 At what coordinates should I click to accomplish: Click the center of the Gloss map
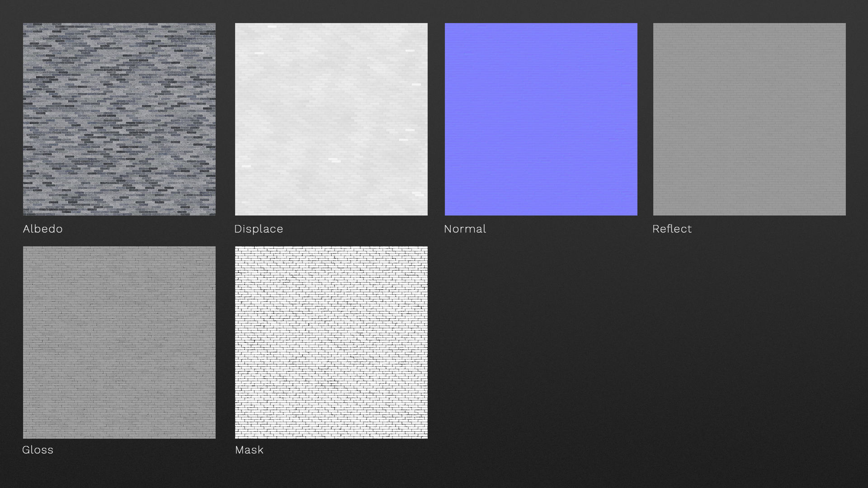coord(119,343)
